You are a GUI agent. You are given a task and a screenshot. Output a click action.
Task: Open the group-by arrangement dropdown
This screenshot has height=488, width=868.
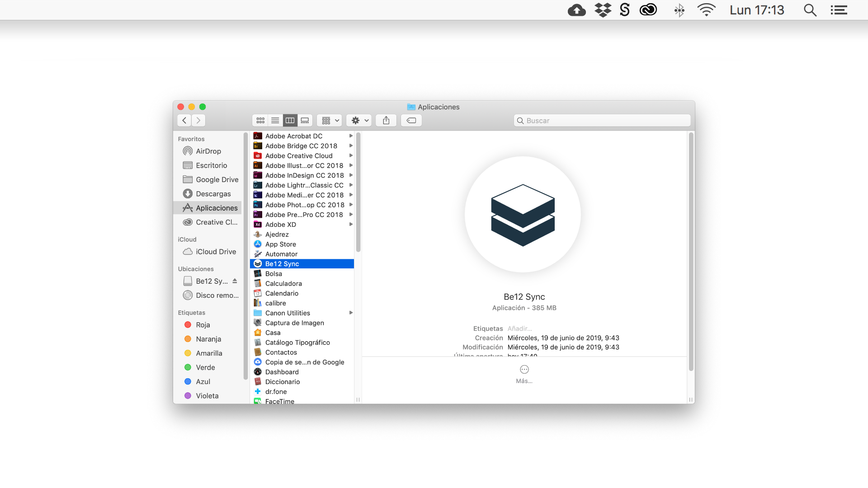[329, 121]
